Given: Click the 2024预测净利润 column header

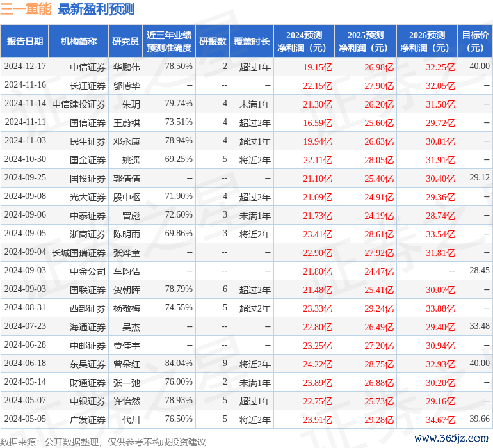Looking at the screenshot, I should click(x=304, y=41).
